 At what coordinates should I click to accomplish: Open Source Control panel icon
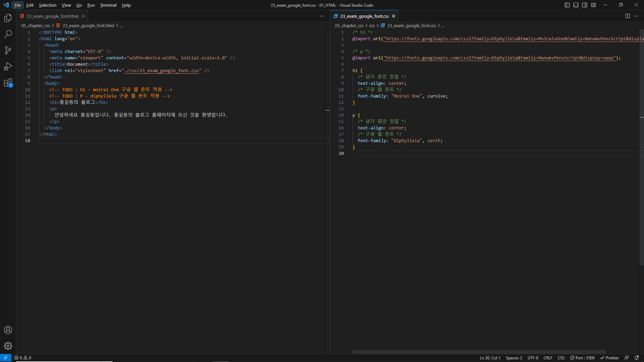tap(8, 50)
